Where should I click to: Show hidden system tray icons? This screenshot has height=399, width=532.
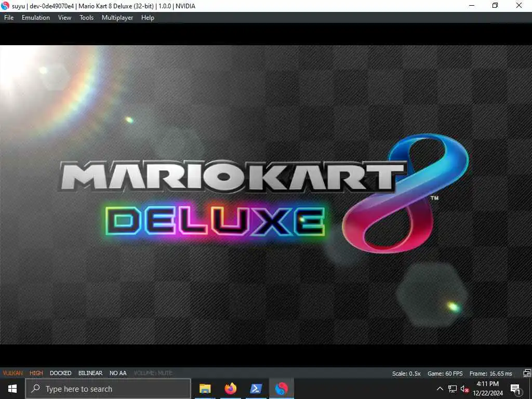tap(440, 389)
